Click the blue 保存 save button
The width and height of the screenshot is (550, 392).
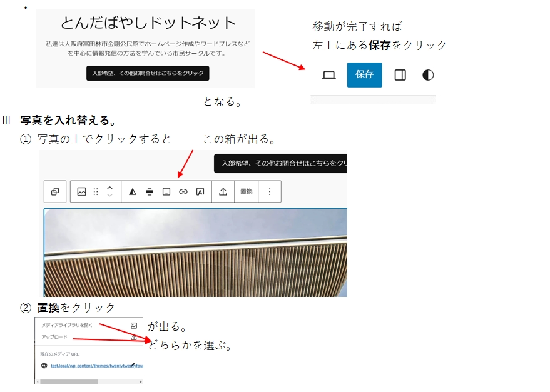[x=364, y=75]
